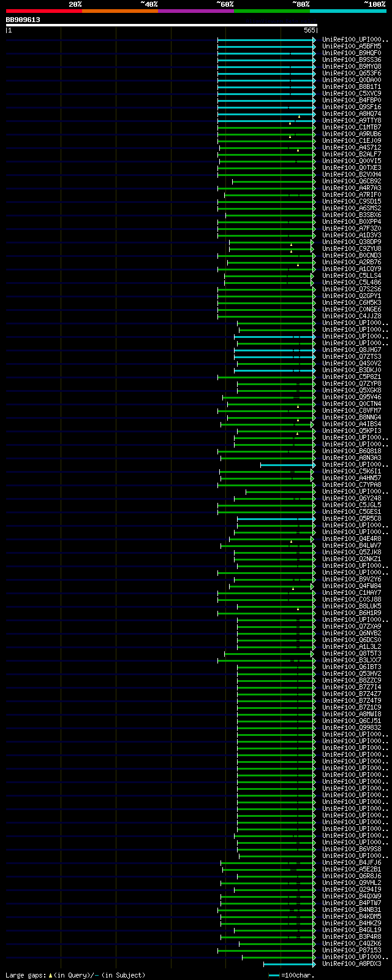The image size is (392, 980).
Task: Select the UniRef100_Q6CB92 label
Action: 352,182
